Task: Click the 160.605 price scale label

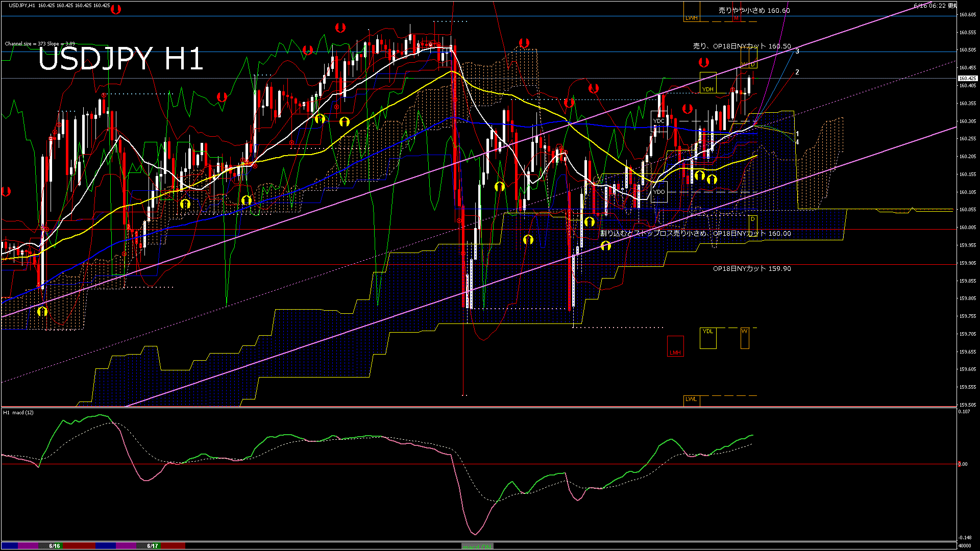Action: click(x=968, y=15)
